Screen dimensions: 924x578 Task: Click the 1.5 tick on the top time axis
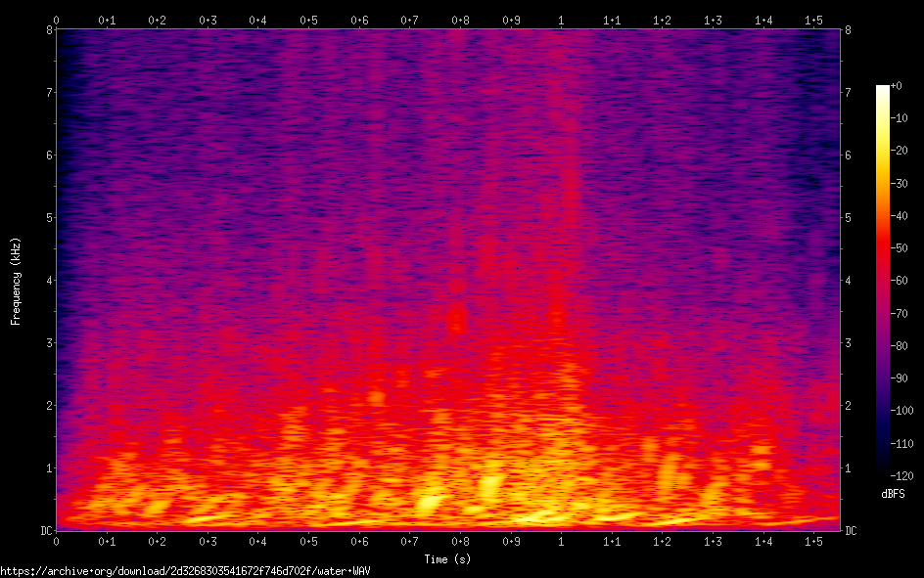point(813,20)
